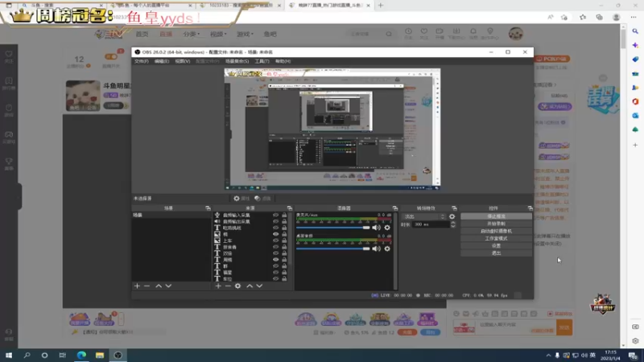The width and height of the screenshot is (644, 362).
Task: Open the 文件(F) menu in OBS
Action: pos(142,61)
